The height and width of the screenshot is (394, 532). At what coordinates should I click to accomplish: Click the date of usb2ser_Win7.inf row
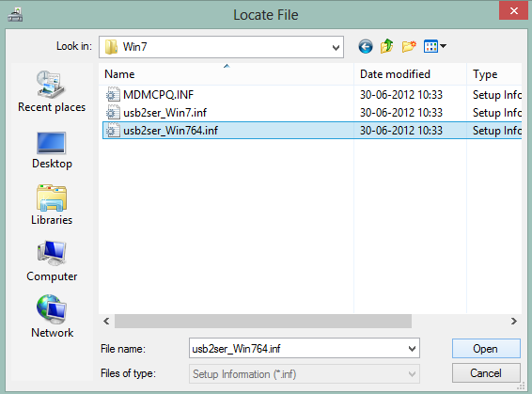click(401, 113)
